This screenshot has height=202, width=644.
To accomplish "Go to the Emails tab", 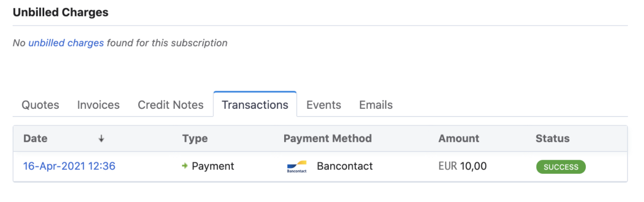I will click(x=376, y=105).
